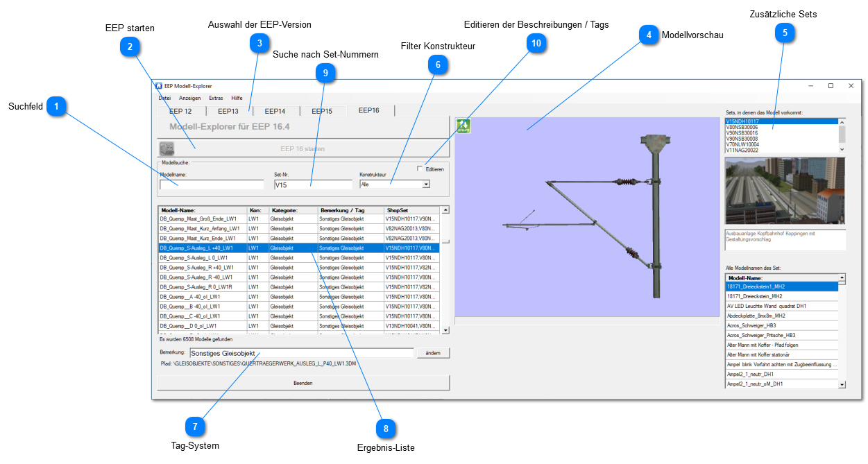Viewport: 868px width, 464px height.
Task: Enable the Editieren checkbox
Action: pos(420,169)
